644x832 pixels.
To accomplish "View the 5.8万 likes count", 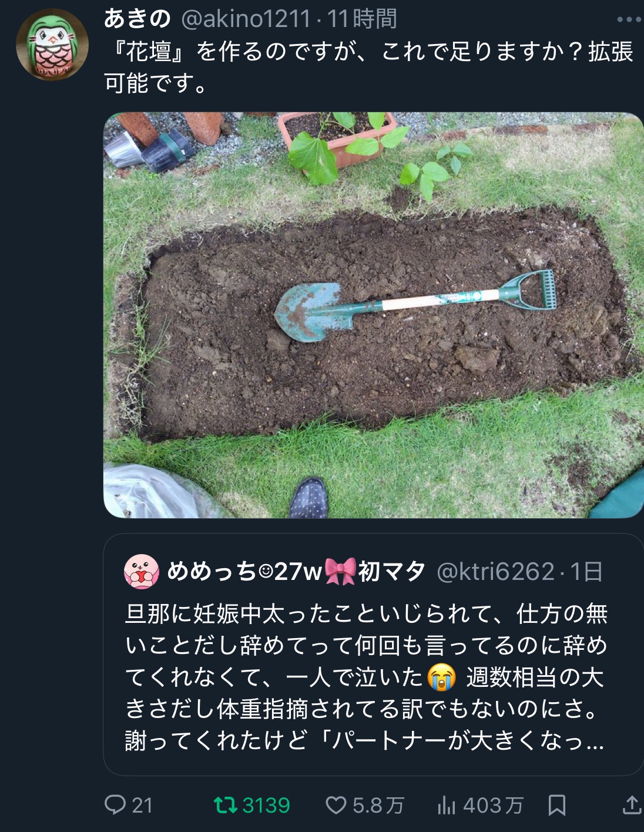I will pyautogui.click(x=378, y=805).
